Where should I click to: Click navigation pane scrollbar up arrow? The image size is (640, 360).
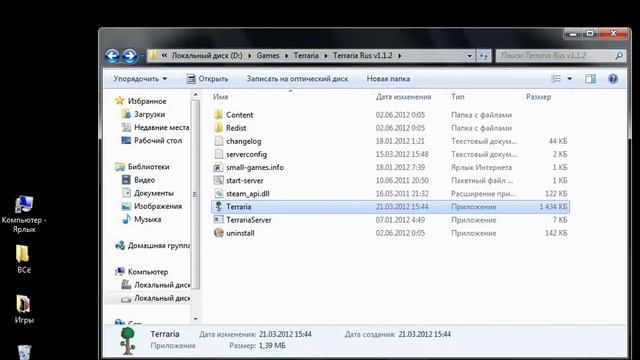196,95
